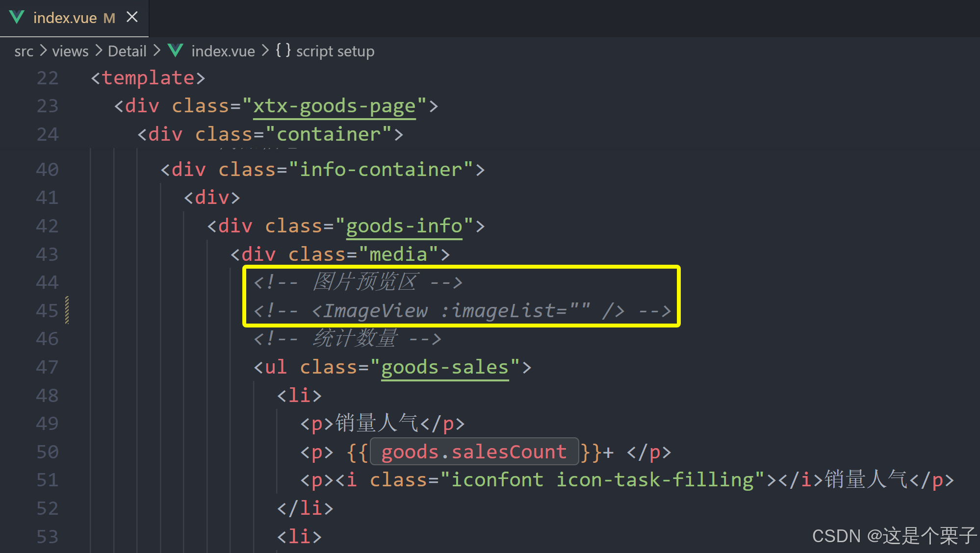Open the views breadcrumb folder
Image resolution: width=980 pixels, height=553 pixels.
[70, 51]
